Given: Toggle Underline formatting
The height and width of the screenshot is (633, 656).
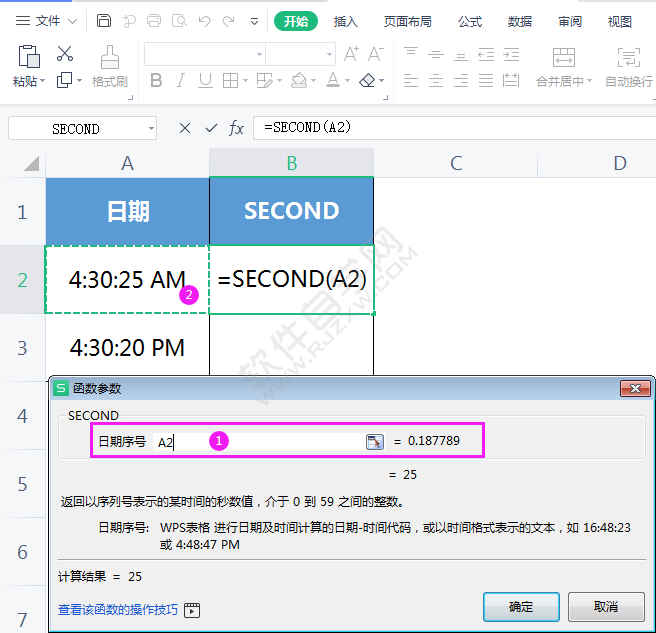Looking at the screenshot, I should [205, 80].
